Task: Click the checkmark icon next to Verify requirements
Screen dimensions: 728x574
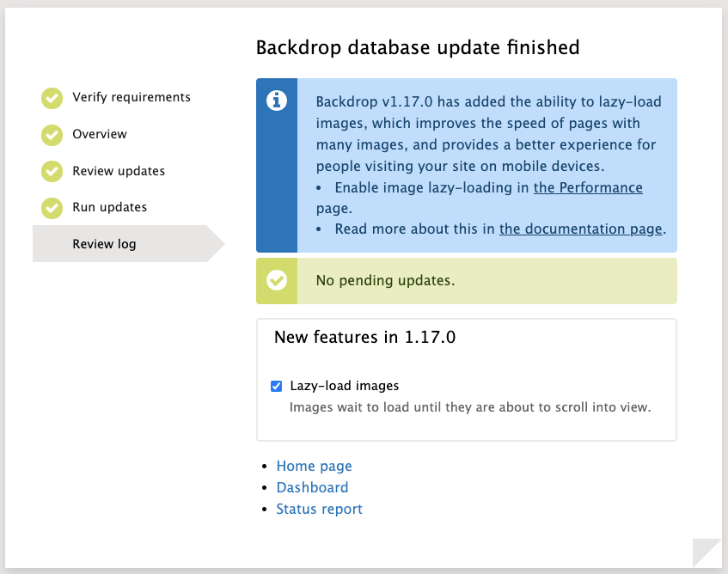Action: tap(52, 98)
